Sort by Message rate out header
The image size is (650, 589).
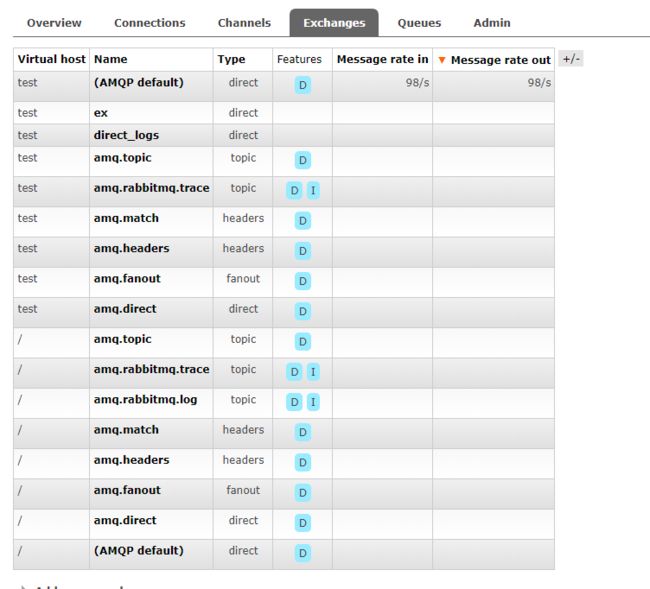(x=501, y=60)
